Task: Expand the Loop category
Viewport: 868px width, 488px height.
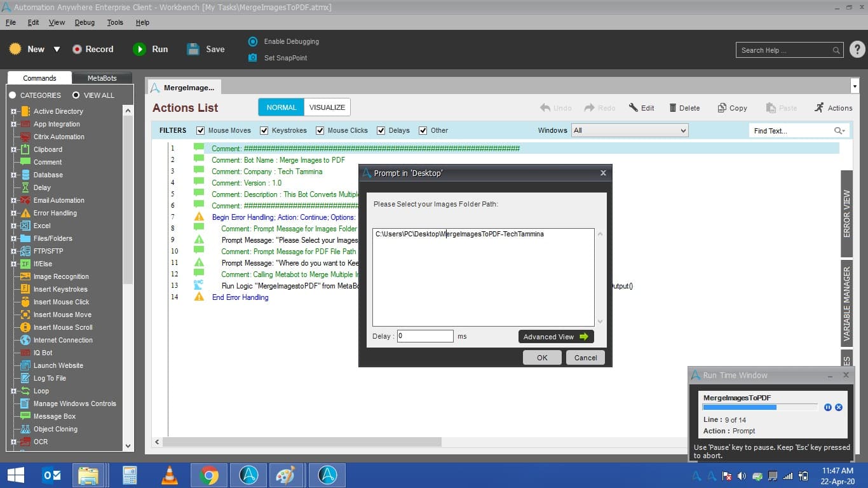Action: [13, 391]
